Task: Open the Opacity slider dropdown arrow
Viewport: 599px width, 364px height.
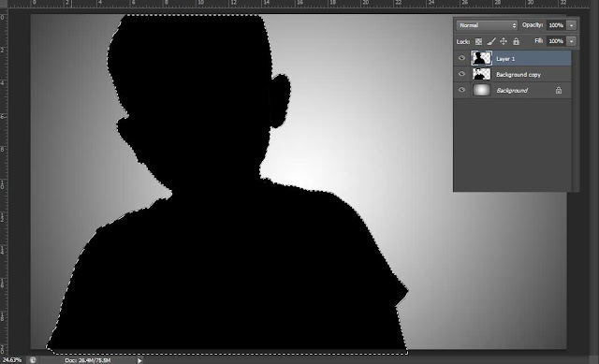Action: (572, 25)
